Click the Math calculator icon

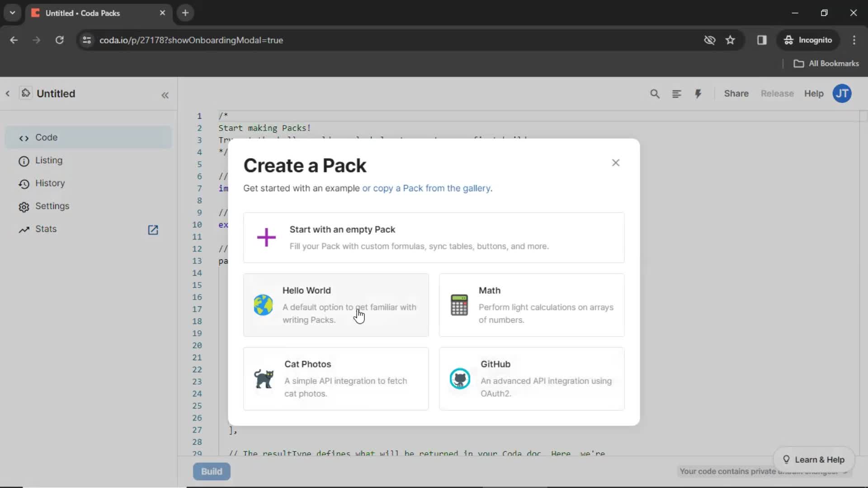(x=459, y=305)
